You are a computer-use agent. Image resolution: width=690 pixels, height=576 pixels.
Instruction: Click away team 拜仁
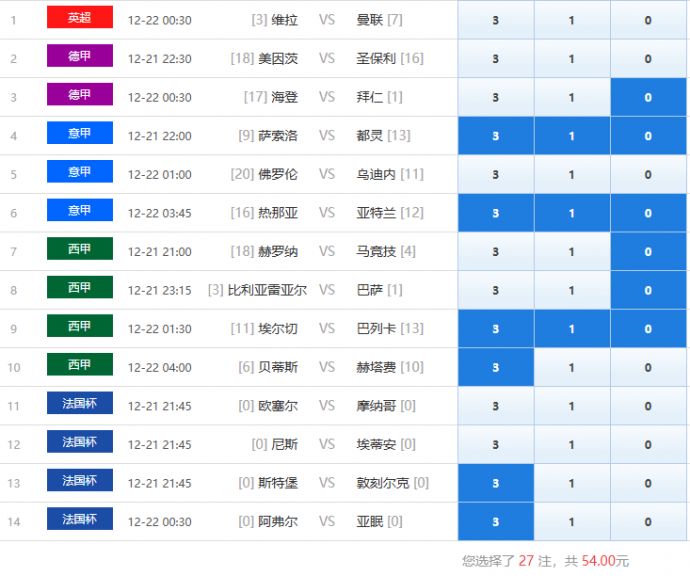tap(370, 97)
